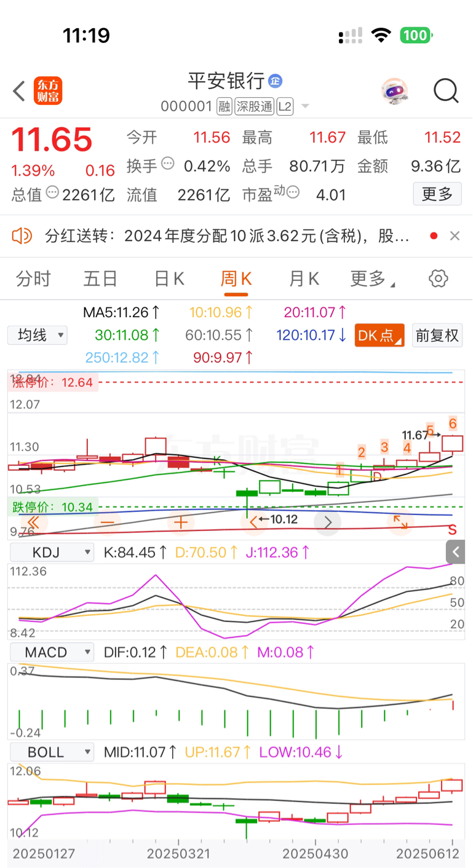
Task: Tap the 20250612 date label
Action: point(428,853)
